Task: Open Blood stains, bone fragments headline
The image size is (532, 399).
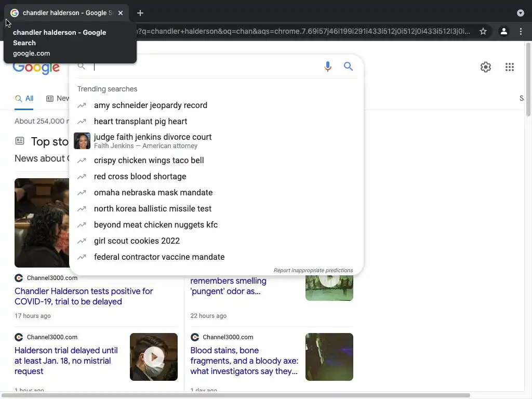Action: [244, 361]
